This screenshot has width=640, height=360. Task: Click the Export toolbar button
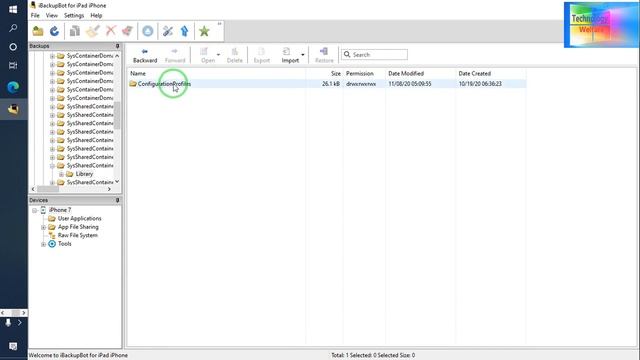(262, 56)
